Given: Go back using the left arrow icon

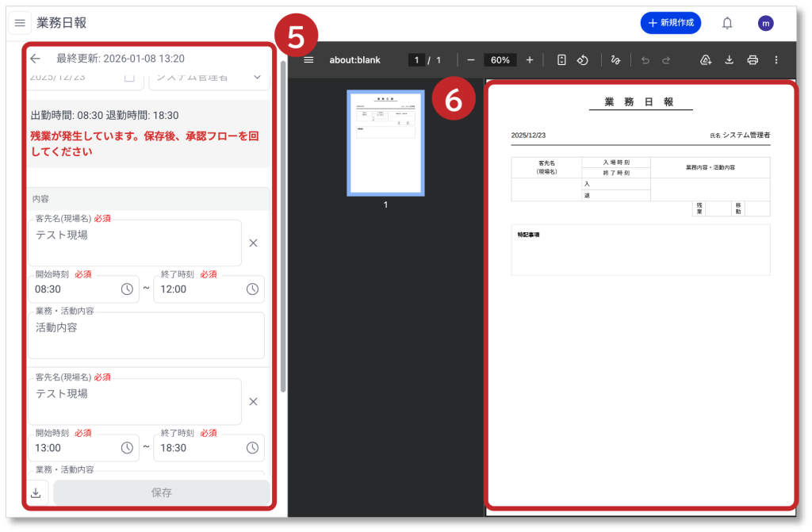Looking at the screenshot, I should [35, 59].
